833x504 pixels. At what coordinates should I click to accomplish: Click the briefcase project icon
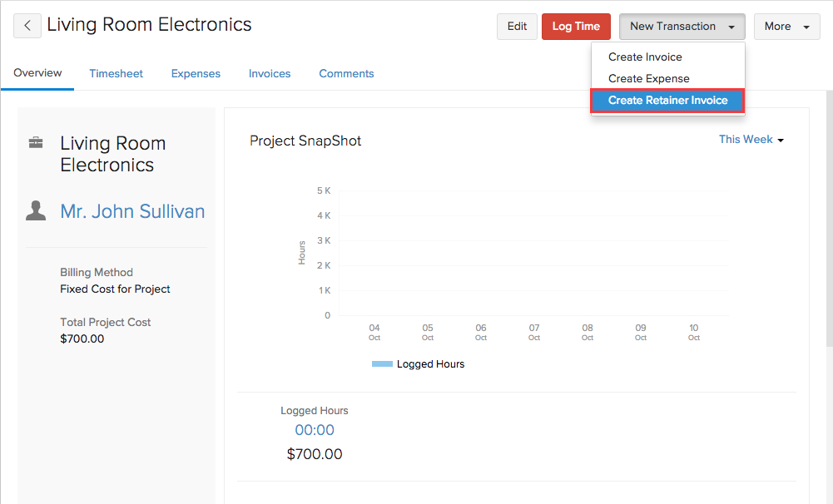(x=36, y=143)
